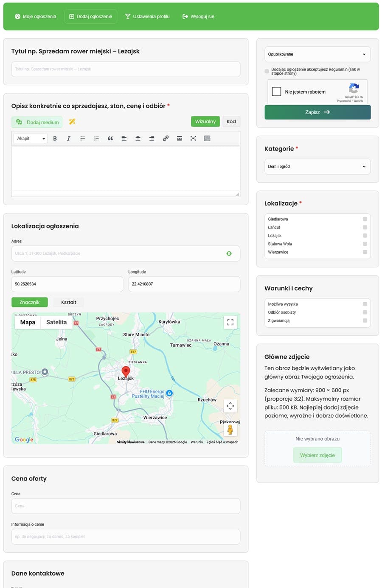Click the Italic formatting icon
The image size is (382, 588).
point(68,139)
